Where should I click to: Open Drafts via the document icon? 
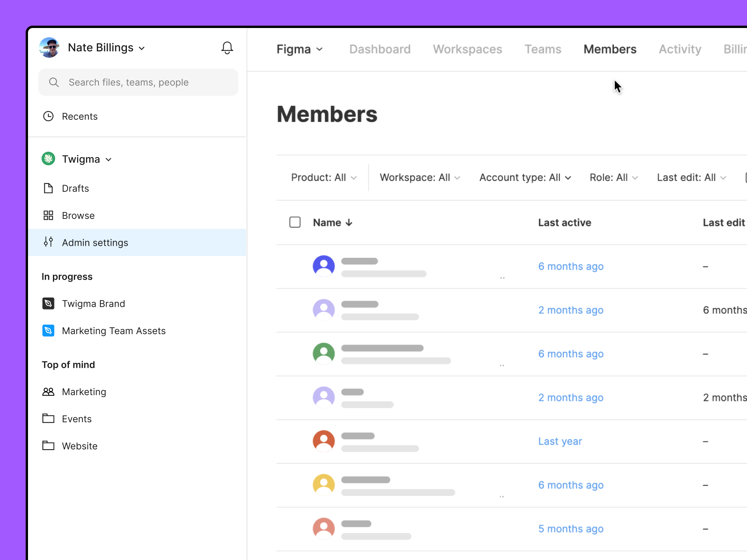click(x=48, y=188)
